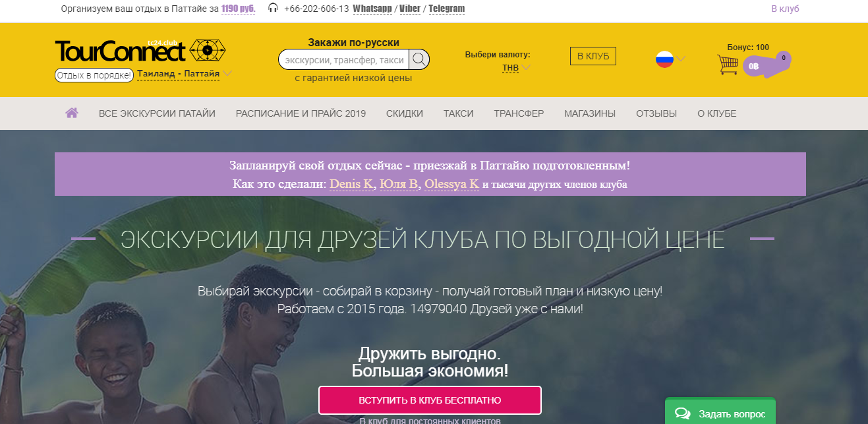Click the yellow-header В КЛУБ button

(593, 56)
